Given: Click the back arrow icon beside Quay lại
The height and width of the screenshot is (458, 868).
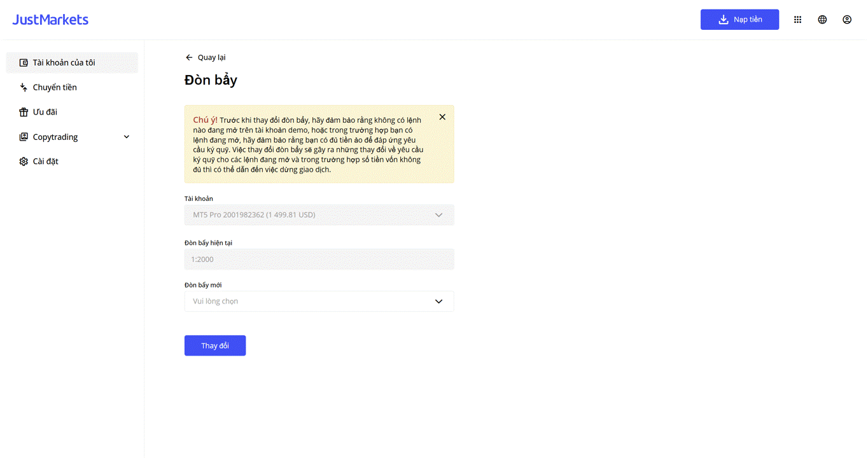Looking at the screenshot, I should [189, 57].
